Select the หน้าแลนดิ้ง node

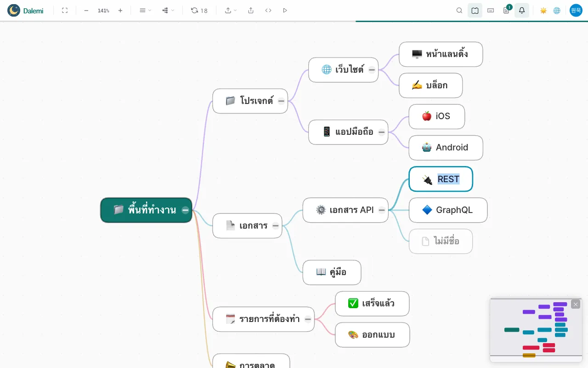coord(441,54)
